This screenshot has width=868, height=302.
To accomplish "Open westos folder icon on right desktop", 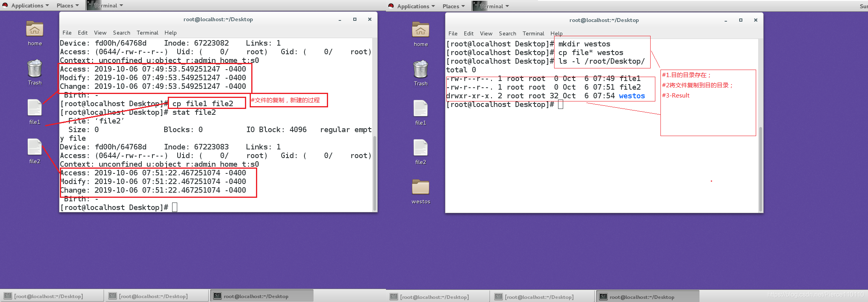I will point(421,187).
